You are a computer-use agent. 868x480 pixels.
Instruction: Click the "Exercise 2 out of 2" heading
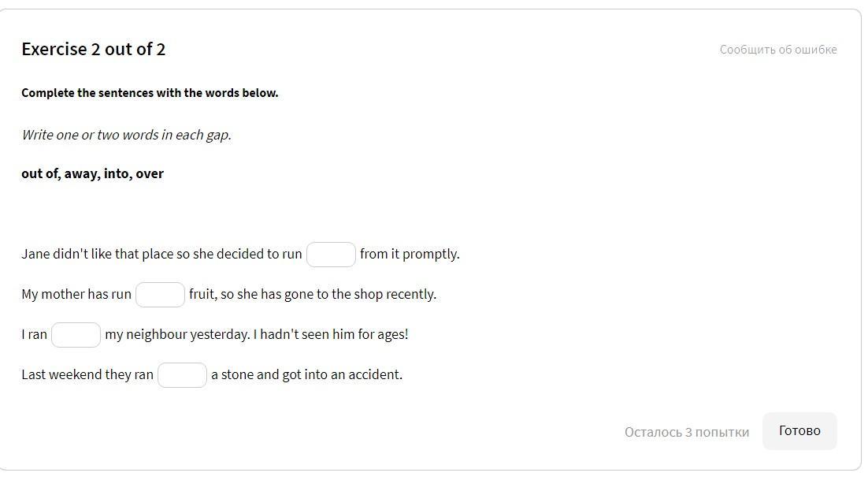click(x=94, y=49)
